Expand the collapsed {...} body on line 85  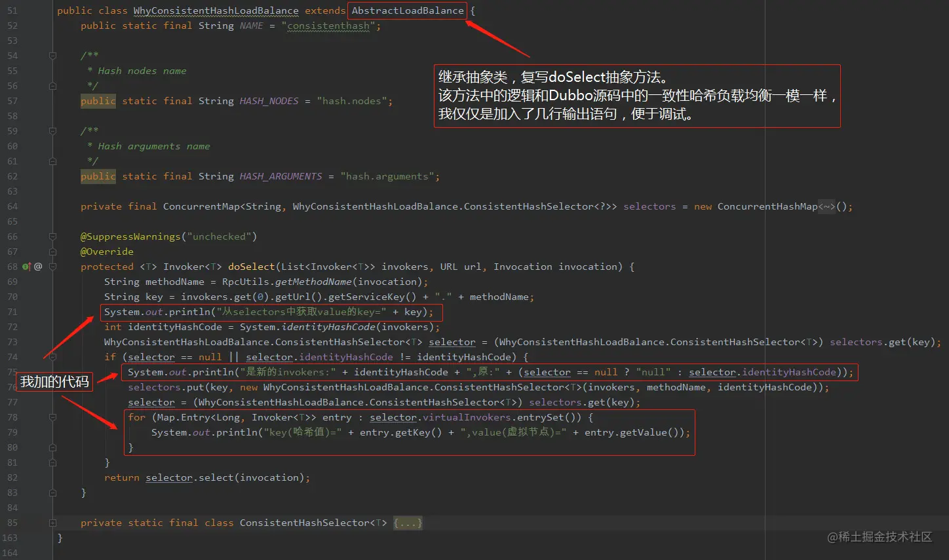click(x=408, y=523)
